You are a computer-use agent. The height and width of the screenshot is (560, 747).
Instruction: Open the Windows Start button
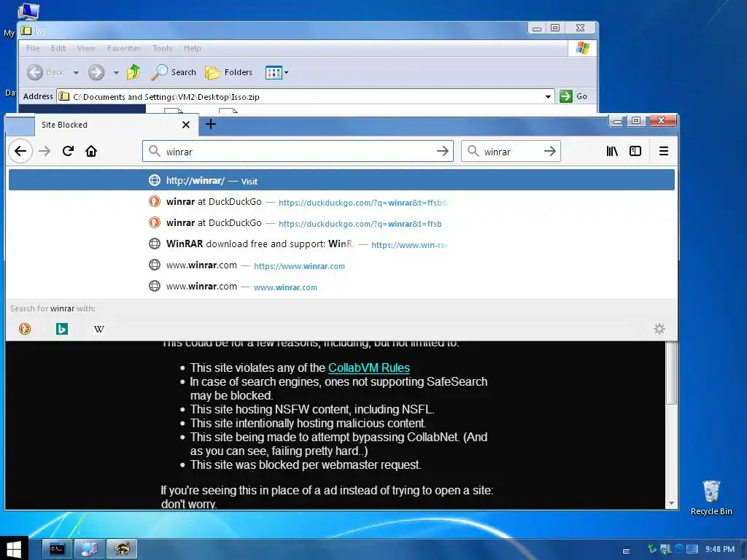(14, 548)
